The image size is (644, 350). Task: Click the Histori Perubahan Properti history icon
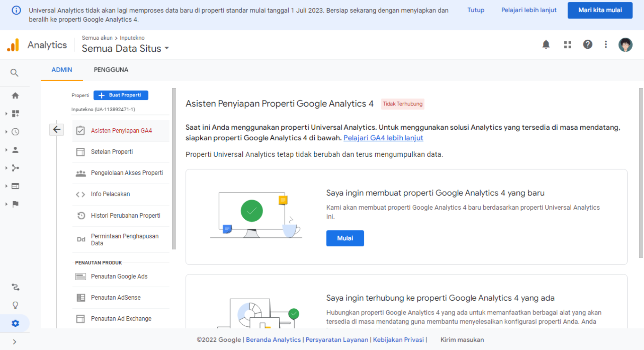pos(81,215)
